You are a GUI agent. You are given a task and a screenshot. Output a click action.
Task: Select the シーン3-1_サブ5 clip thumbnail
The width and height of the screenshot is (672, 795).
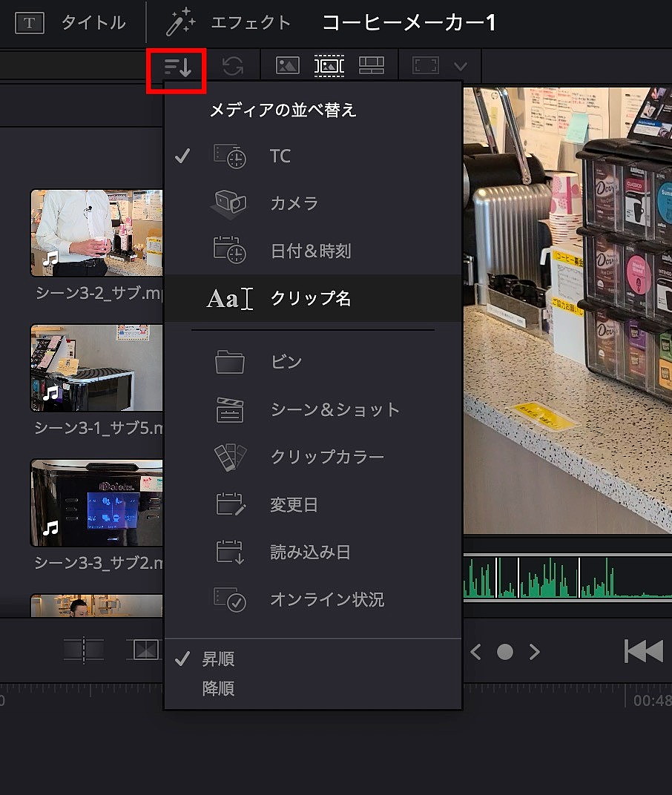(x=96, y=368)
